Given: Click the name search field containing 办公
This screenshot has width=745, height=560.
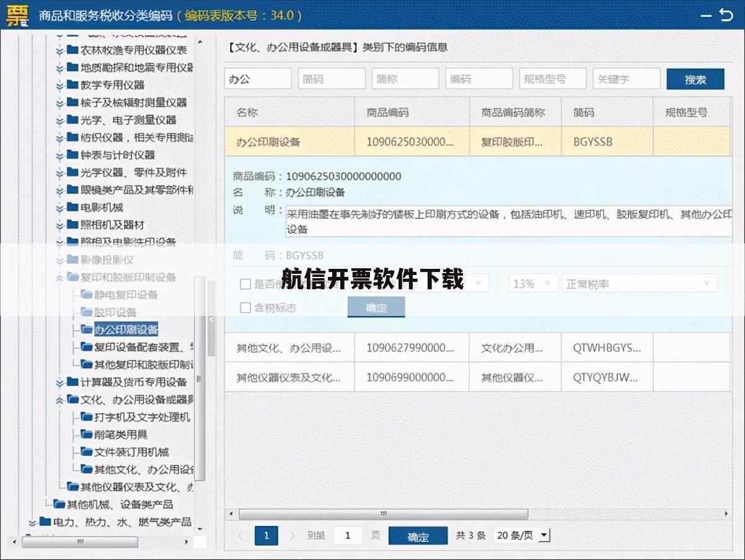Looking at the screenshot, I should click(258, 79).
